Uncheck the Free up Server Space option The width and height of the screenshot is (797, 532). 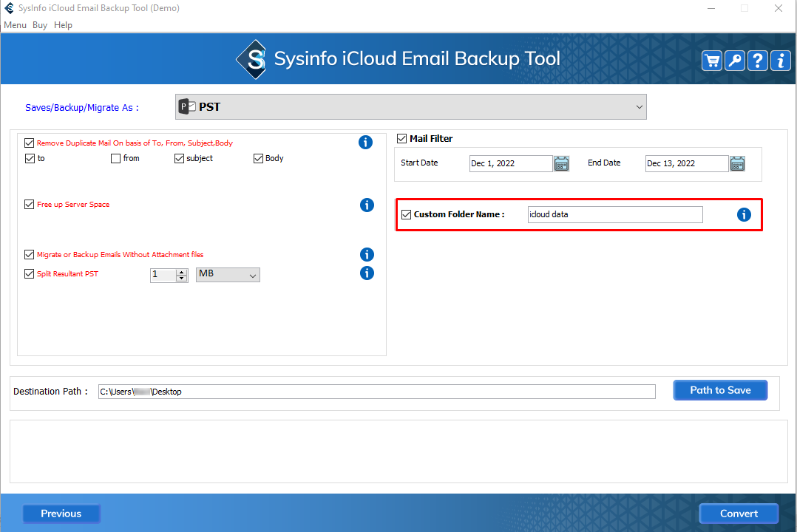point(30,205)
